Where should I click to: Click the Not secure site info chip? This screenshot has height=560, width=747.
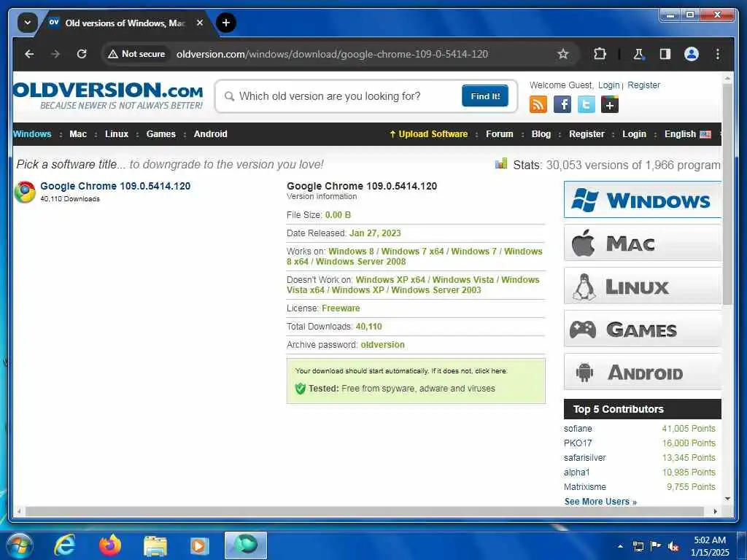tap(136, 54)
